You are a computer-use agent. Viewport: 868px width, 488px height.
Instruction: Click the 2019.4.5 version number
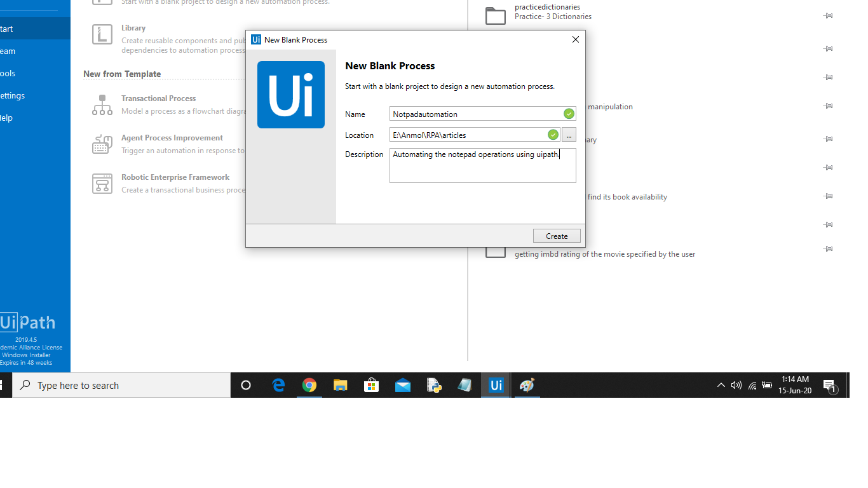(26, 340)
